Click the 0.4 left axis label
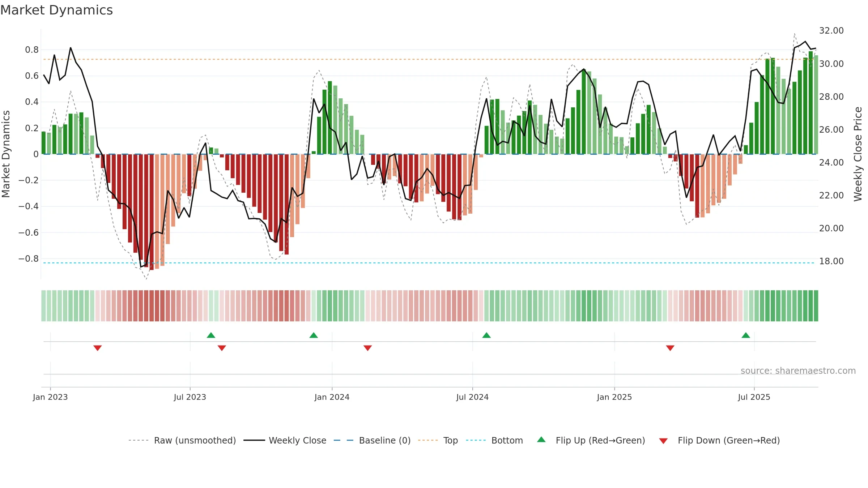Image resolution: width=868 pixels, height=488 pixels. pos(32,102)
